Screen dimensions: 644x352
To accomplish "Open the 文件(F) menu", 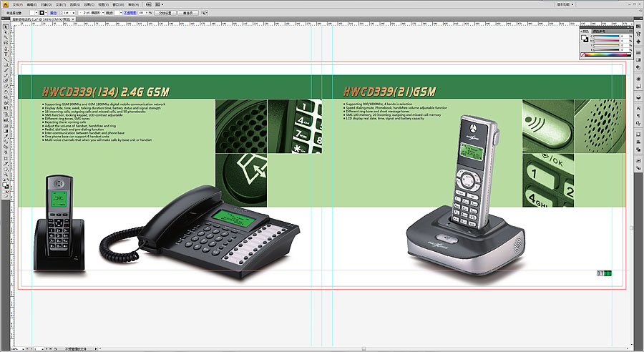I will point(18,4).
